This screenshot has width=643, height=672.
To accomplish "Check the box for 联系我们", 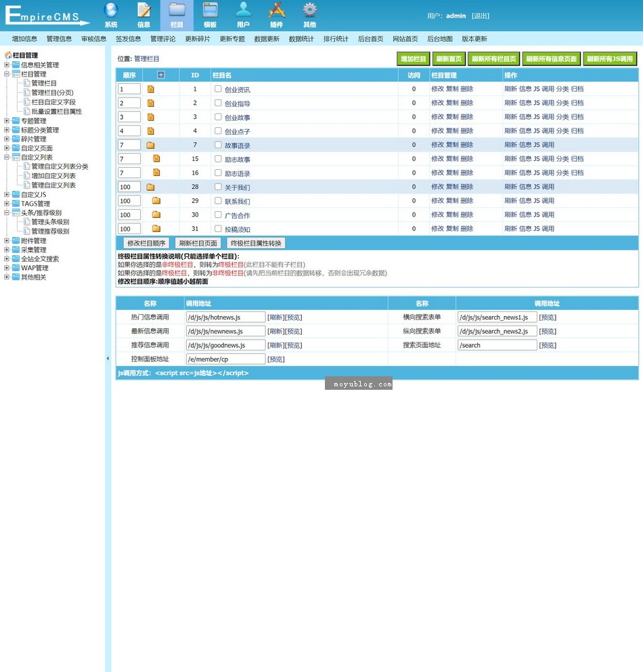I will tap(218, 200).
